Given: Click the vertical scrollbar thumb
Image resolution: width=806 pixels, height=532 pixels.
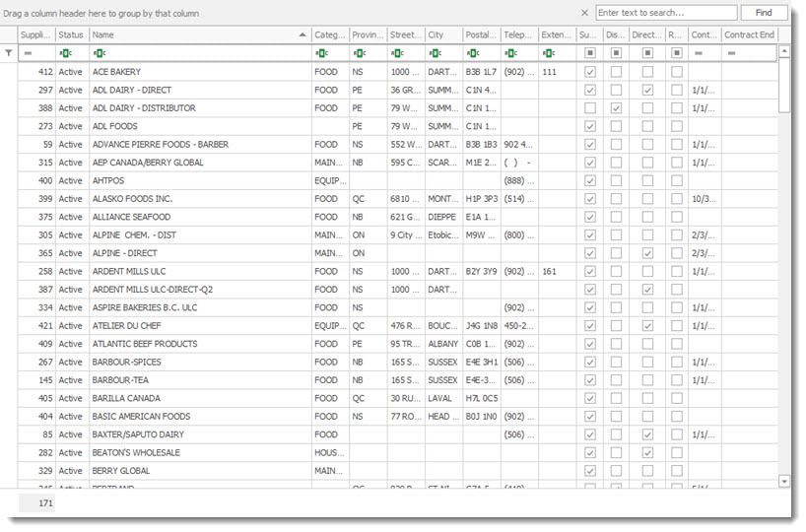Looking at the screenshot, I should point(784,85).
